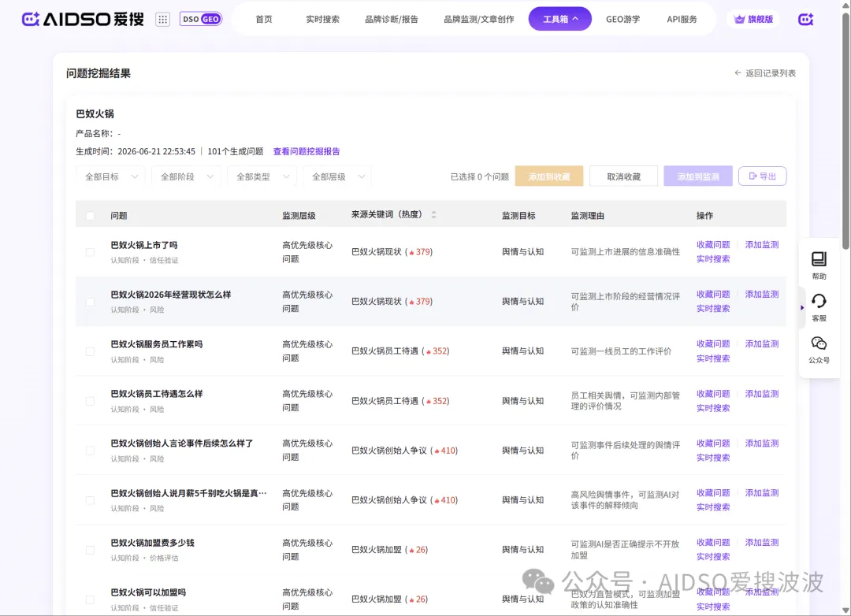The width and height of the screenshot is (851, 616).
Task: Click the 巴奴火锅 brand title
Action: [95, 114]
